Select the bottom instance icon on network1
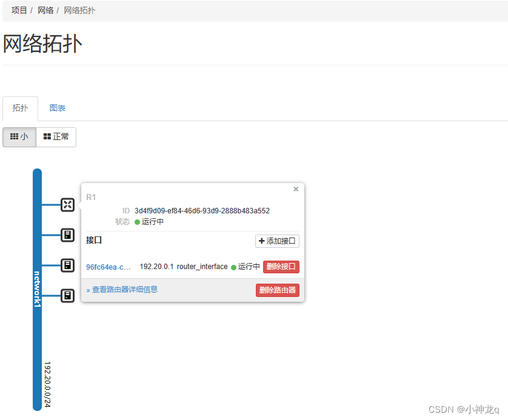 coord(67,296)
